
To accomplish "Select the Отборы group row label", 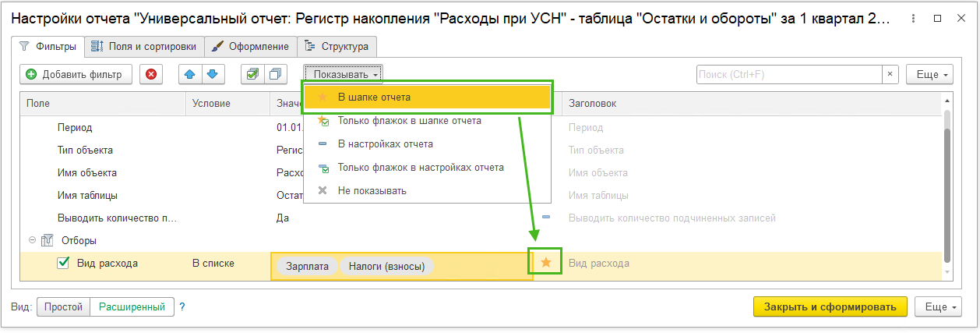I will click(x=79, y=241).
